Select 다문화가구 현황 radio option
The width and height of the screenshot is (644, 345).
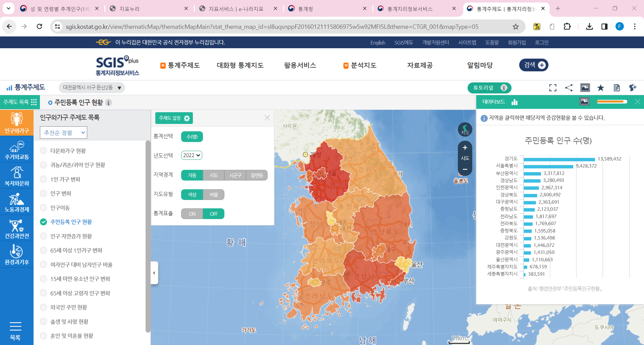click(43, 151)
